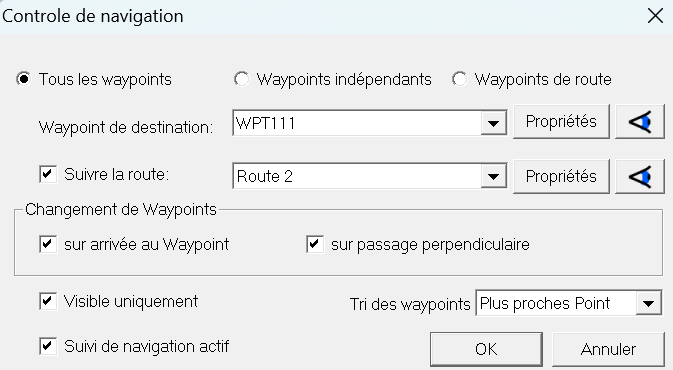Choose the Waypoints indépendants option

[x=241, y=79]
